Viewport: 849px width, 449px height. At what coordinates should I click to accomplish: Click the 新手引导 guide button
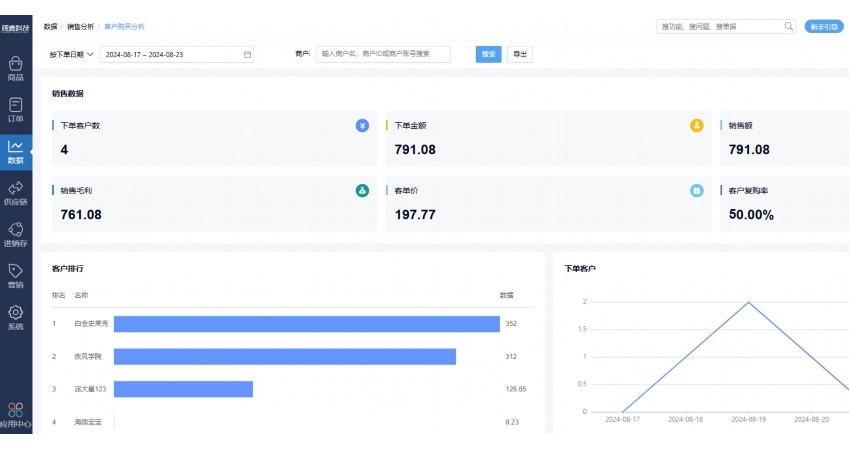click(x=823, y=26)
